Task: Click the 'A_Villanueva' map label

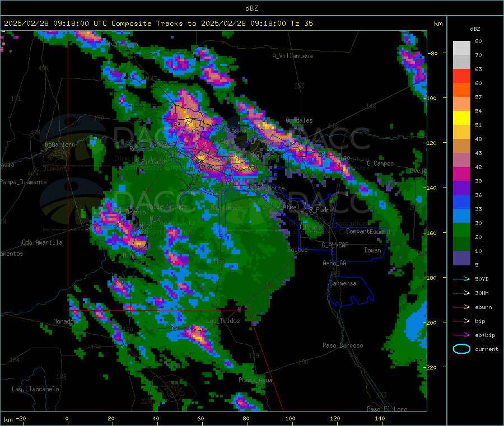Action: [x=292, y=56]
